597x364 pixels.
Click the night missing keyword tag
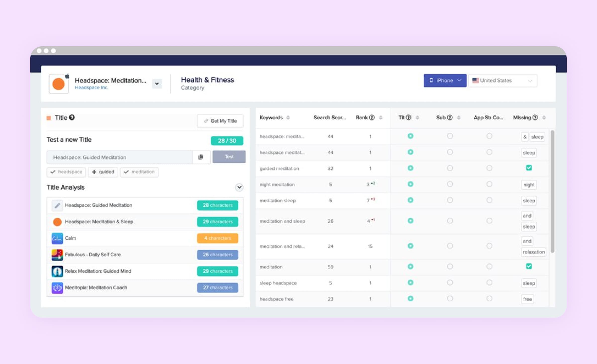point(529,185)
